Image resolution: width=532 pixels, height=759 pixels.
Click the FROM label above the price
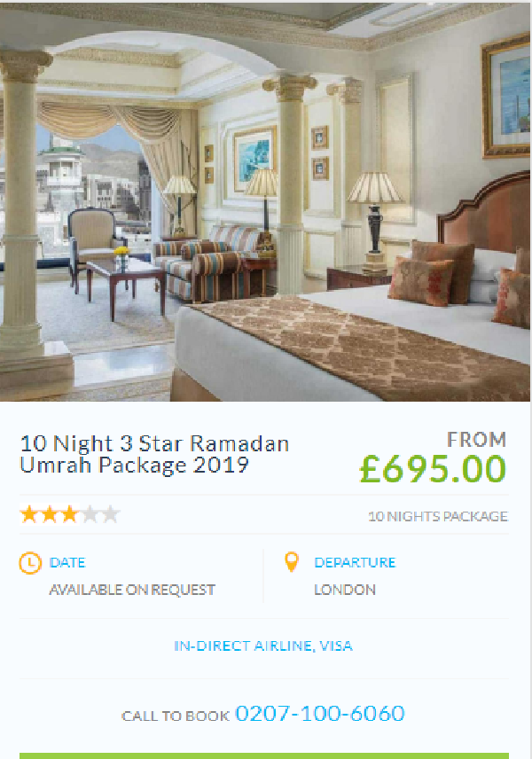[477, 440]
